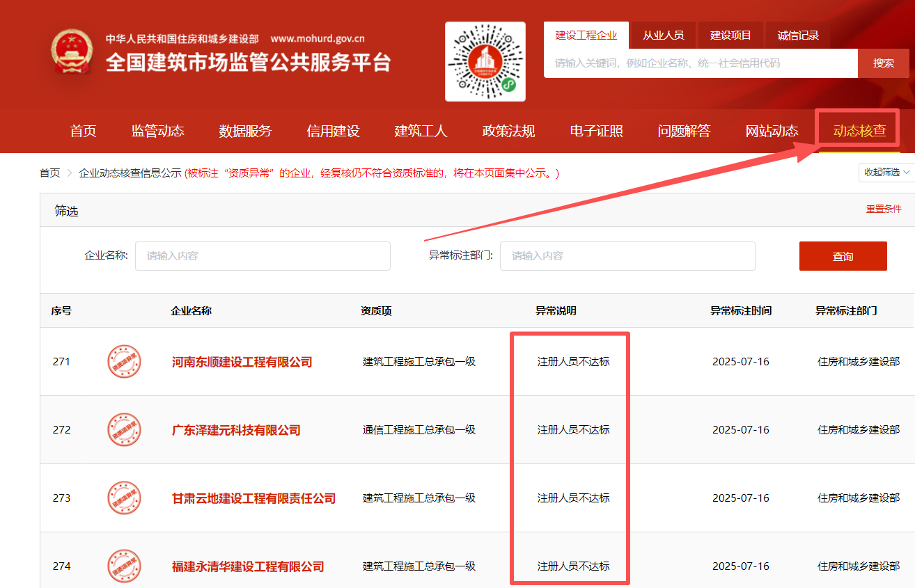
Task: Open the 电子证照 navigation menu item
Action: pyautogui.click(x=596, y=131)
